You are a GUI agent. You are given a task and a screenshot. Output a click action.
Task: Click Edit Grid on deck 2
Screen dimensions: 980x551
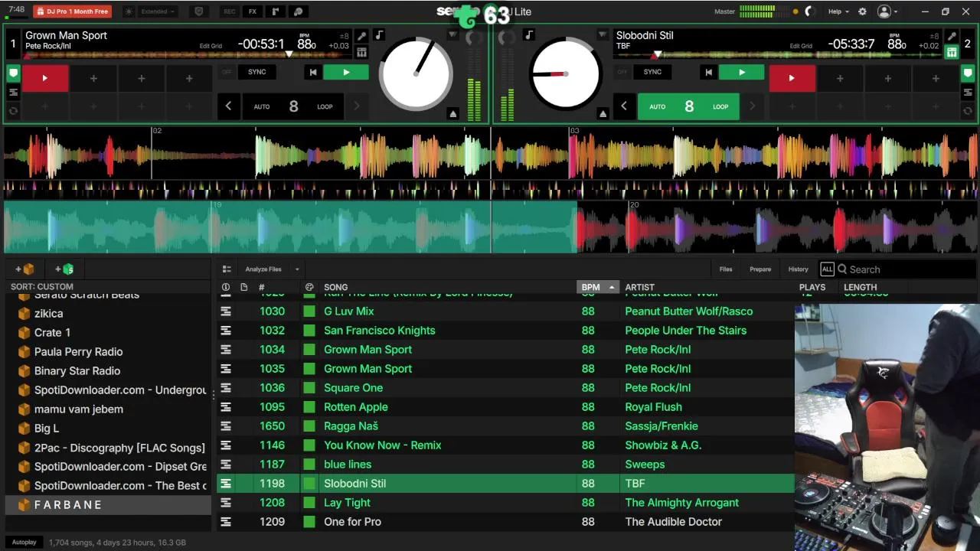[801, 46]
